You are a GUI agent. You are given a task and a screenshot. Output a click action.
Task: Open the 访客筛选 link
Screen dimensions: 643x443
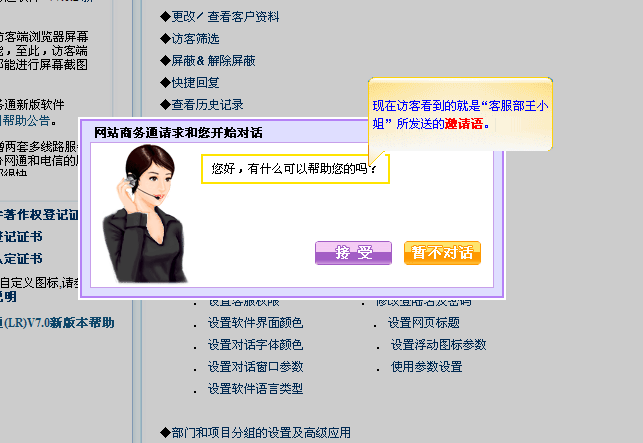coord(195,39)
